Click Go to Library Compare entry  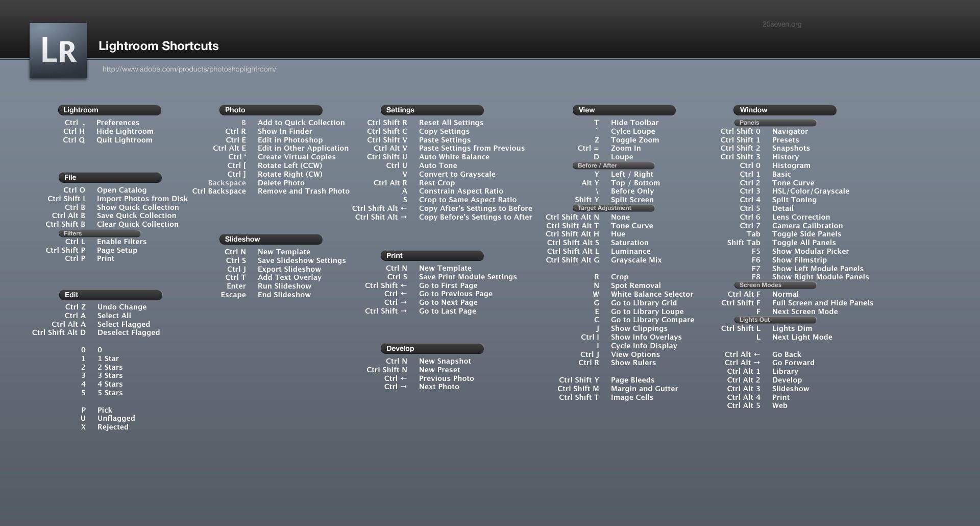pos(653,320)
